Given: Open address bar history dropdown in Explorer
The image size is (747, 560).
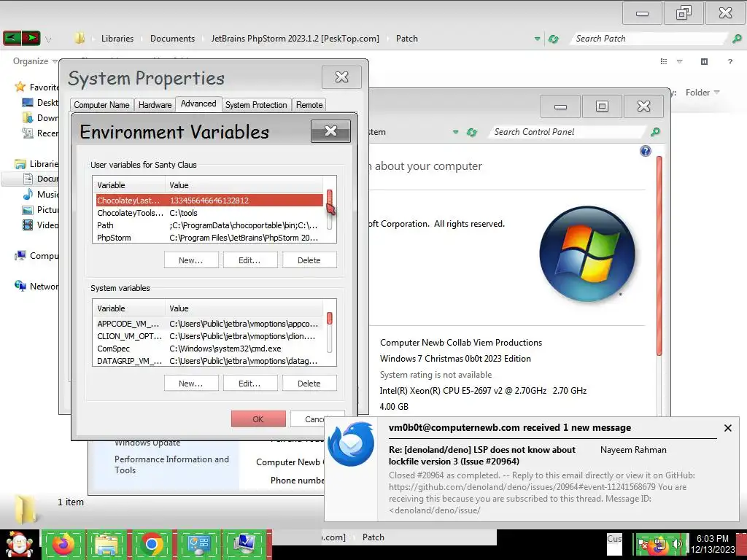Looking at the screenshot, I should pyautogui.click(x=538, y=39).
